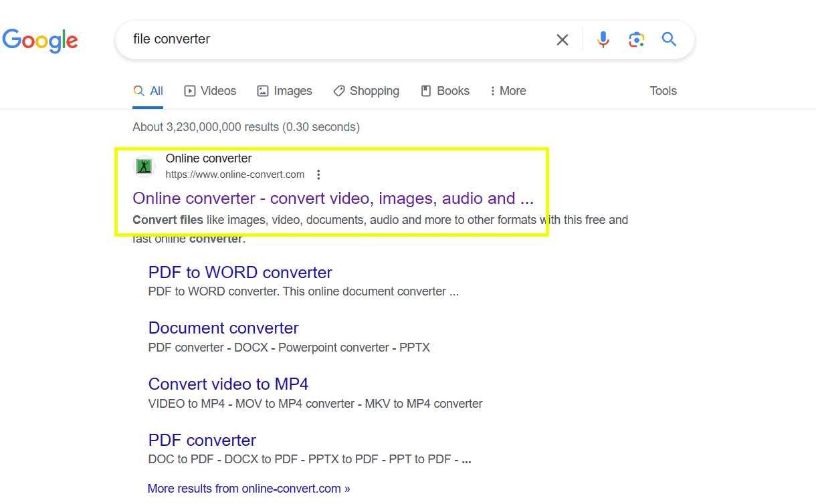The width and height of the screenshot is (816, 504).
Task: Click the 'VIDEO to MP4 - MOV to MP4' description
Action: click(x=315, y=404)
